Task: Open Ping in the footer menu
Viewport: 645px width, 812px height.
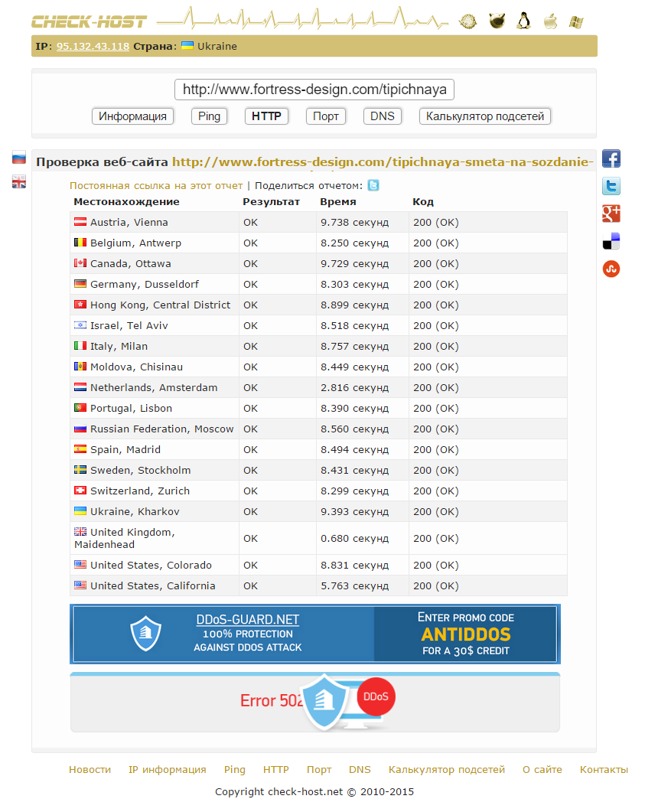Action: pyautogui.click(x=234, y=770)
